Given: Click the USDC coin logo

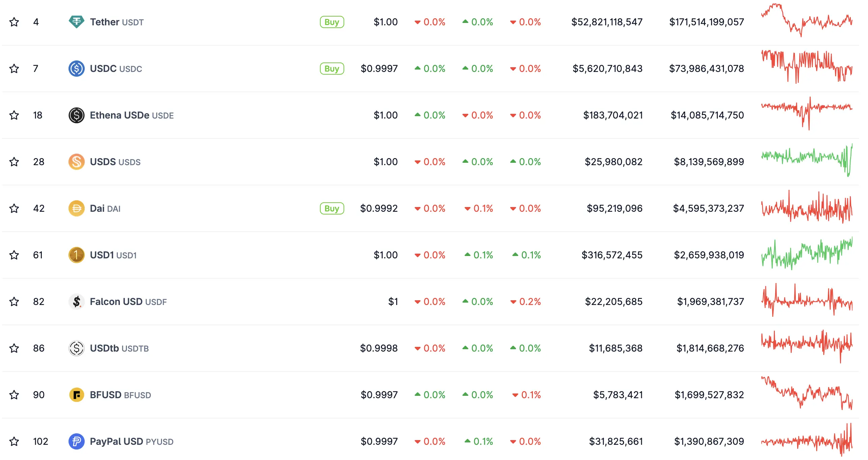Looking at the screenshot, I should coord(77,68).
